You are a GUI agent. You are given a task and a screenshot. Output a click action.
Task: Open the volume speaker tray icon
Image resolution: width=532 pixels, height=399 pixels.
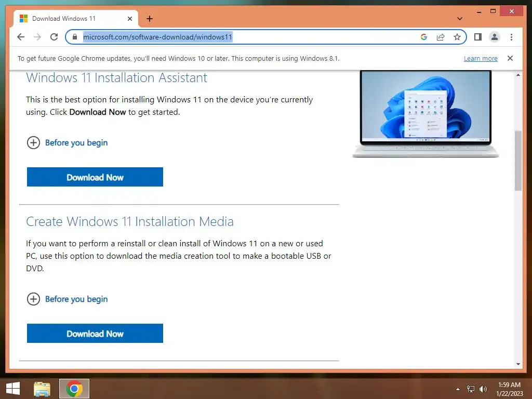pos(483,389)
